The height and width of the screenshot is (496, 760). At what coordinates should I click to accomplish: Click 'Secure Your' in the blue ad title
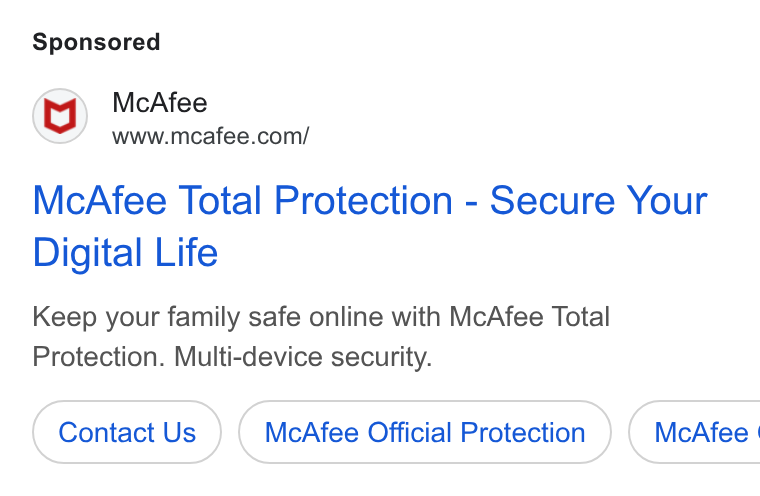pyautogui.click(x=599, y=200)
